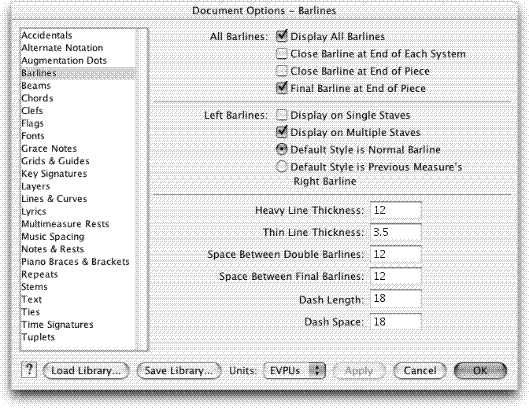Confirm the dialog with OK
529x408 pixels.
tap(480, 371)
